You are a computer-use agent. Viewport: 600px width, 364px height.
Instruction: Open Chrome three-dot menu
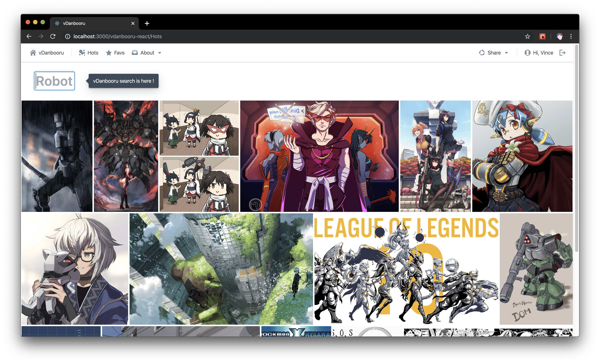(x=571, y=37)
